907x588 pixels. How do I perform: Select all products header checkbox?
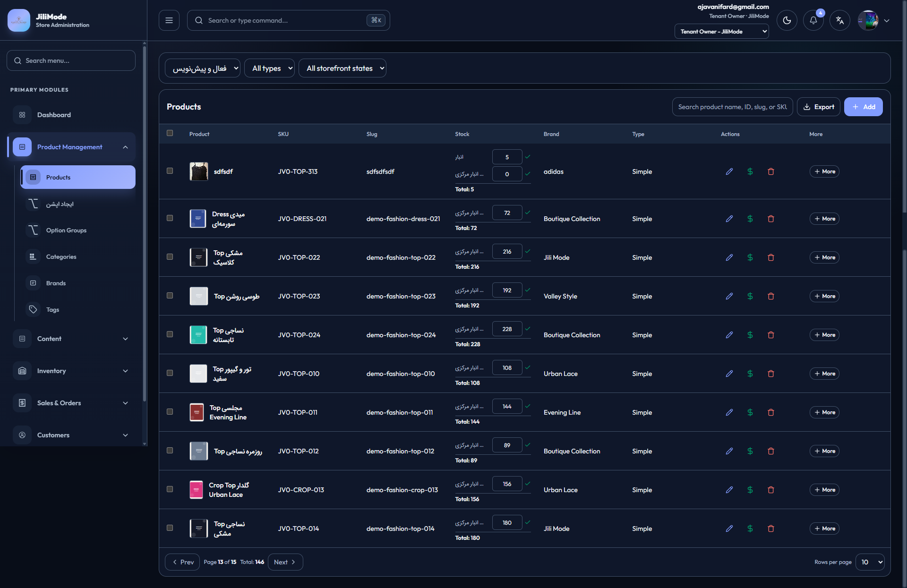170,133
